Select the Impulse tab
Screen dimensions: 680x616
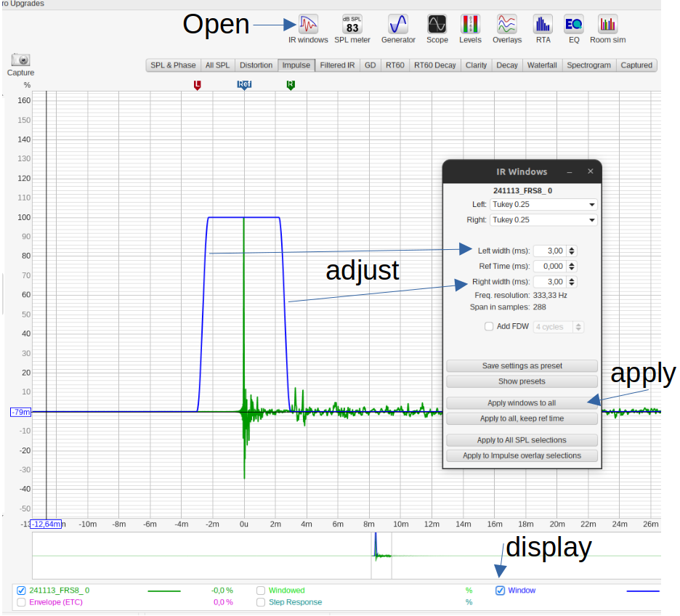(296, 65)
